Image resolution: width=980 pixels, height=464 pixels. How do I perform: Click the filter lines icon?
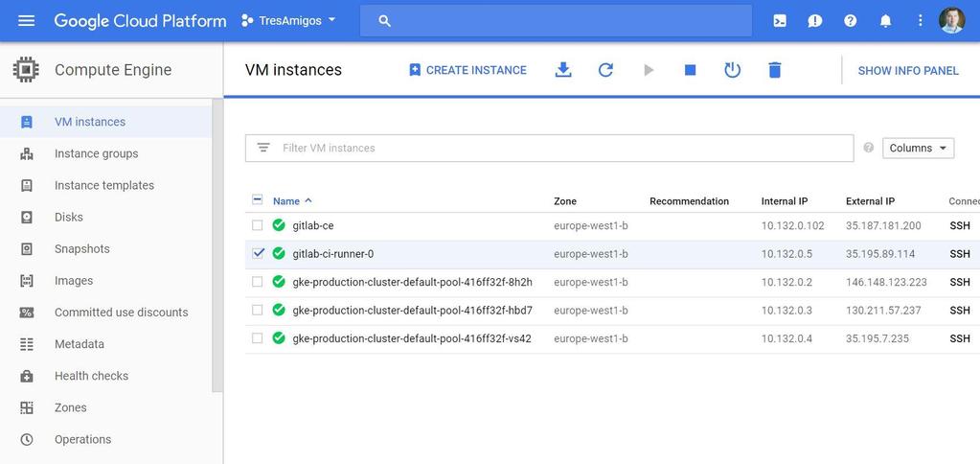263,149
